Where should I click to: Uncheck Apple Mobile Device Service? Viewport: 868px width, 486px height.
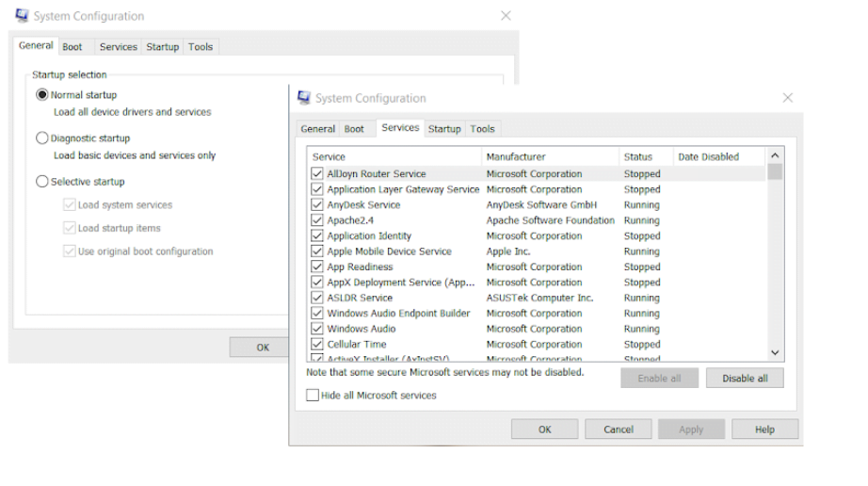coord(317,251)
